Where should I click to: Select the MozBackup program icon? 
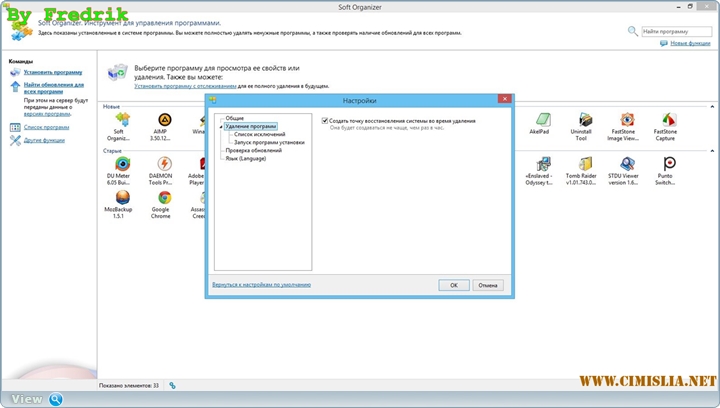(119, 198)
